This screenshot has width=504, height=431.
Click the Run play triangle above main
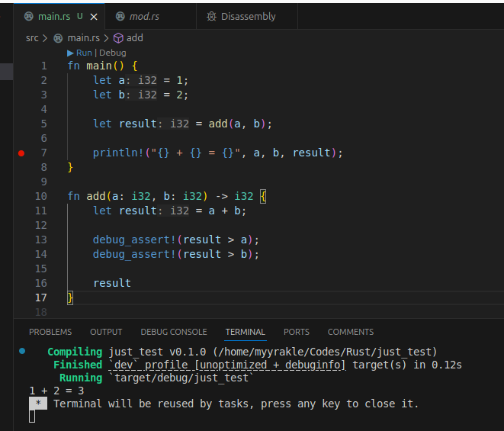tap(71, 53)
